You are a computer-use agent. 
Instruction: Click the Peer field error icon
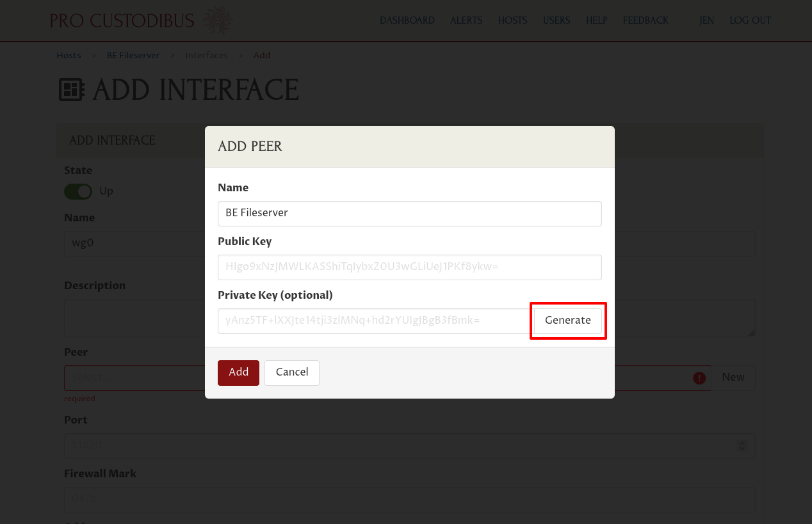[699, 378]
